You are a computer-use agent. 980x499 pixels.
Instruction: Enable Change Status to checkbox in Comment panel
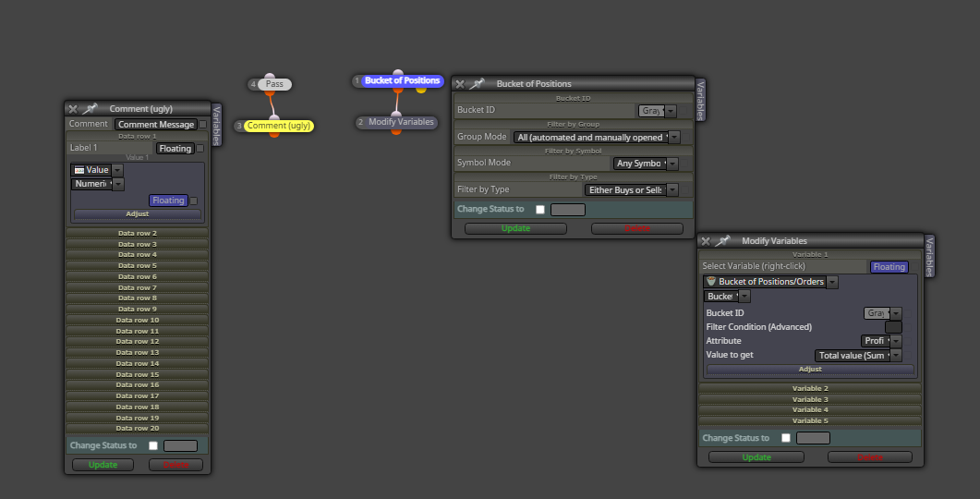click(x=153, y=445)
